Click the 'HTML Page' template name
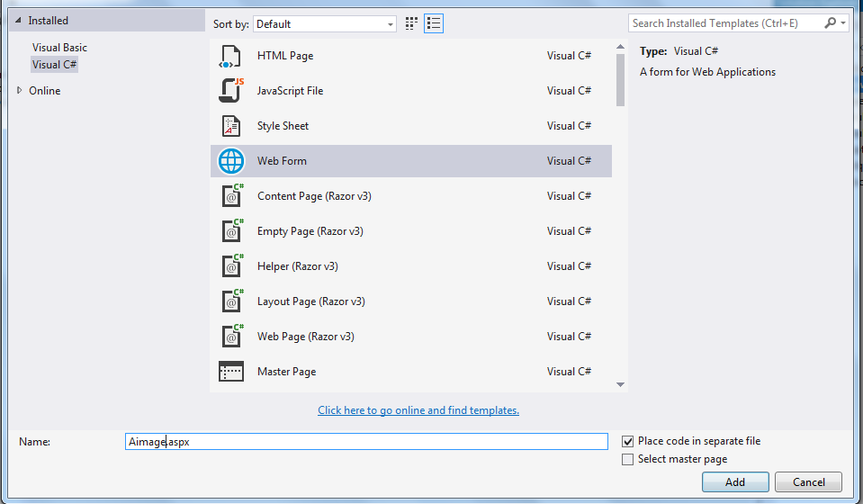The height and width of the screenshot is (504, 863). coord(285,56)
